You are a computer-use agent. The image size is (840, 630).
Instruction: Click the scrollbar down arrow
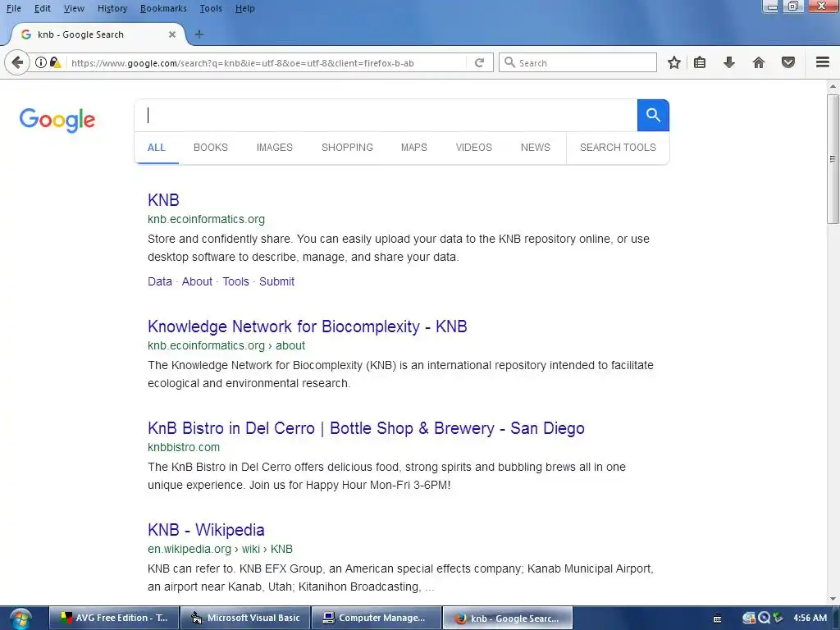click(833, 599)
